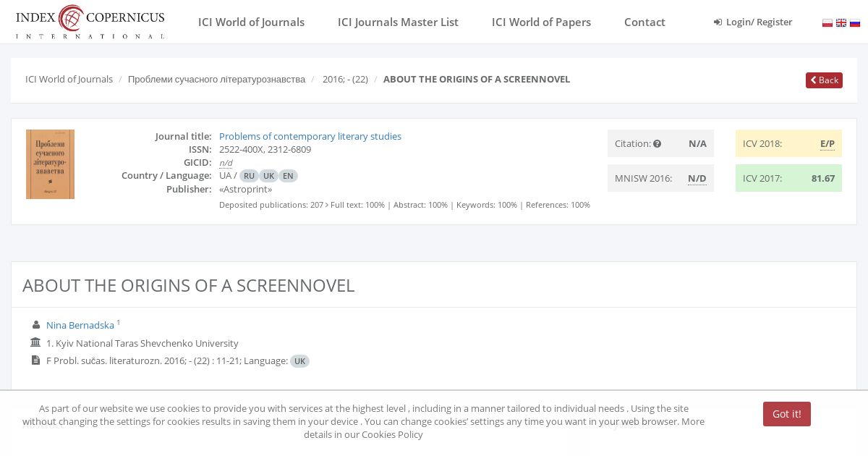The image size is (868, 456).
Task: Open author Nina Bernadska link
Action: (x=80, y=325)
